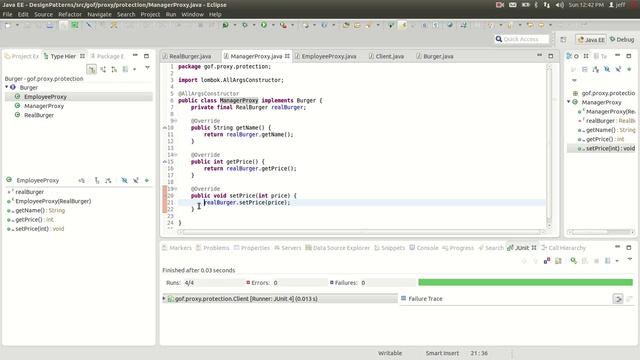Click in the Quick Access search field
The height and width of the screenshot is (360, 640).
pyautogui.click(x=522, y=39)
